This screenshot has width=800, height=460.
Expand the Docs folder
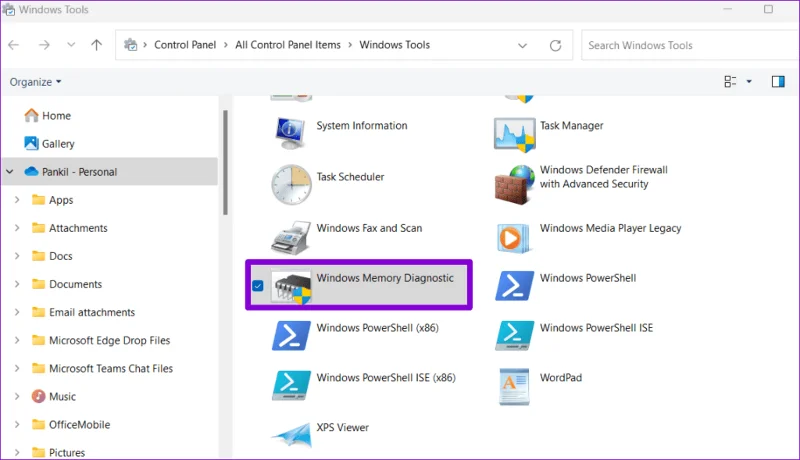click(x=17, y=256)
